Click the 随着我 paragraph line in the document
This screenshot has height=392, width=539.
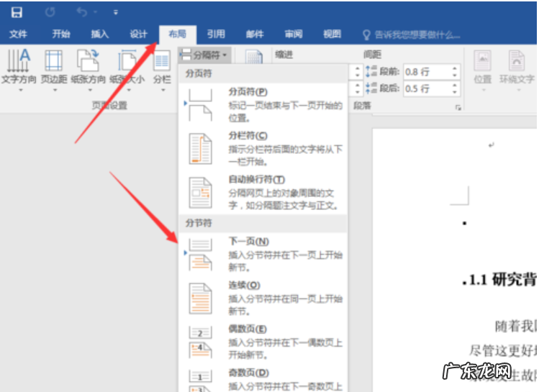pos(516,327)
